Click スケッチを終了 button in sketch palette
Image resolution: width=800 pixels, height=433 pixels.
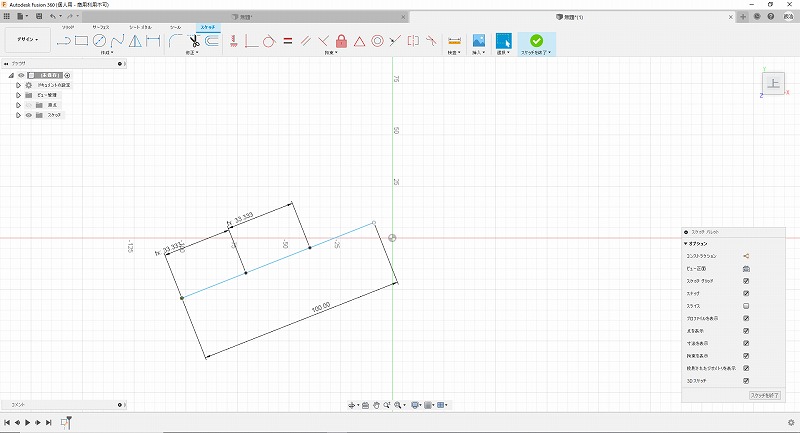(764, 396)
